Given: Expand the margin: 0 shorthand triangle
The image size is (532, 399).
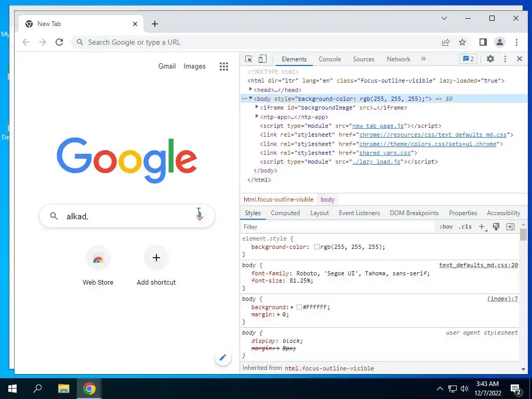Looking at the screenshot, I should (x=278, y=314).
